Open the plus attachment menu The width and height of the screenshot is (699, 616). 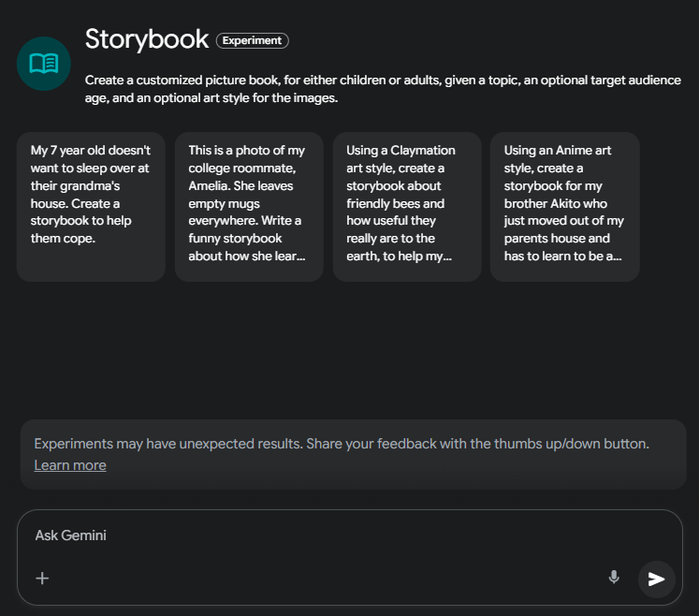click(42, 579)
